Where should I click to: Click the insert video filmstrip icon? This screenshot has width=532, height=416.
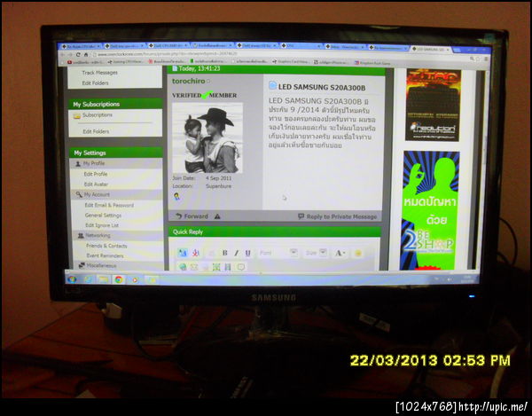pyautogui.click(x=228, y=267)
